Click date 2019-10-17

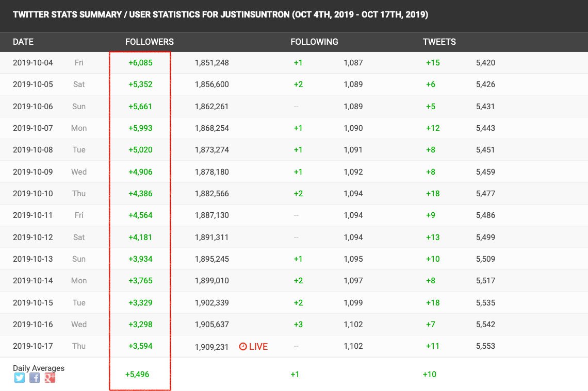[33, 346]
